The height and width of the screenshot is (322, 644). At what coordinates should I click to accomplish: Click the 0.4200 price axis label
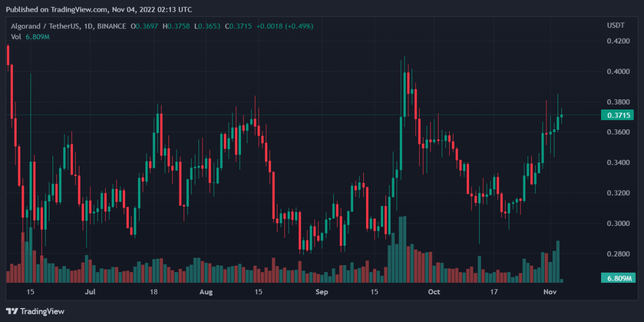point(619,41)
